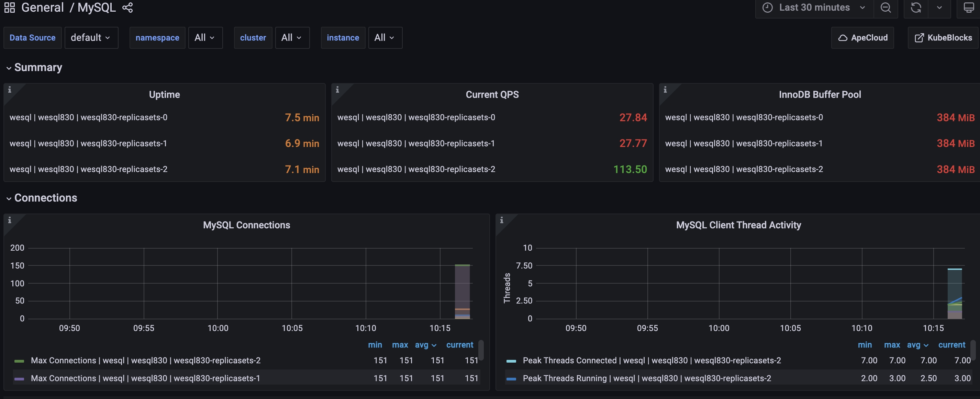Click Thread Activity legend scrollbar
Image resolution: width=980 pixels, height=399 pixels.
[973, 350]
